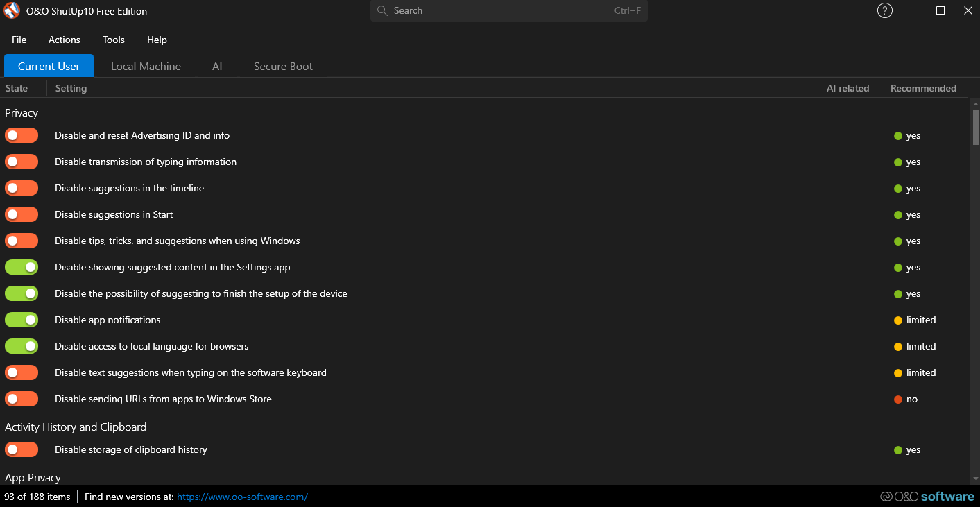The image size is (980, 507).
Task: Click '93 of 188 items' status text
Action: coord(37,497)
